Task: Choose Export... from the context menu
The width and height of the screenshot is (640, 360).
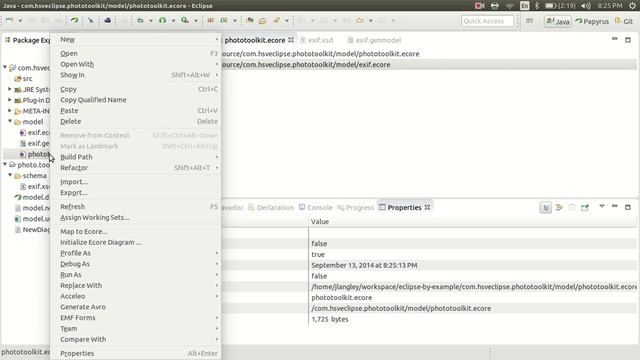Action: coord(136,193)
